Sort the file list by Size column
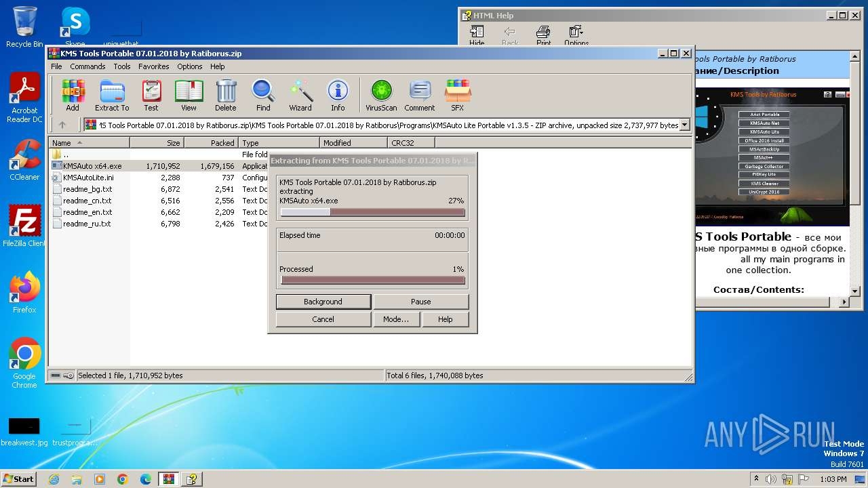The height and width of the screenshot is (488, 868). tap(157, 143)
